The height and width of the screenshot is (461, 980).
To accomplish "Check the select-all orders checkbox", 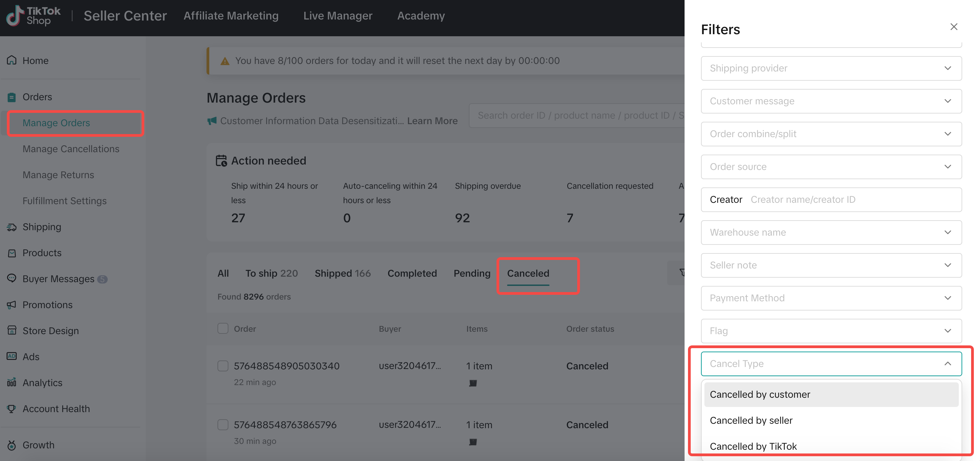I will (223, 328).
